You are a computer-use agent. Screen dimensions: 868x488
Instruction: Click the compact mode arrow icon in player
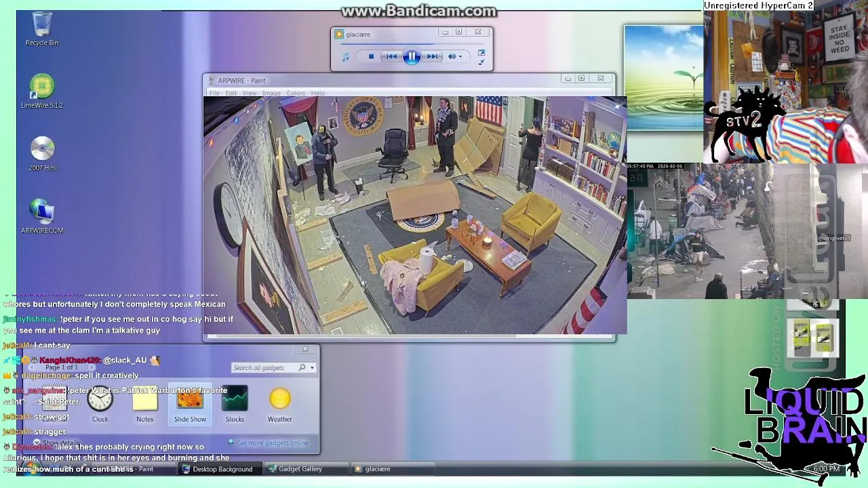pos(481,62)
